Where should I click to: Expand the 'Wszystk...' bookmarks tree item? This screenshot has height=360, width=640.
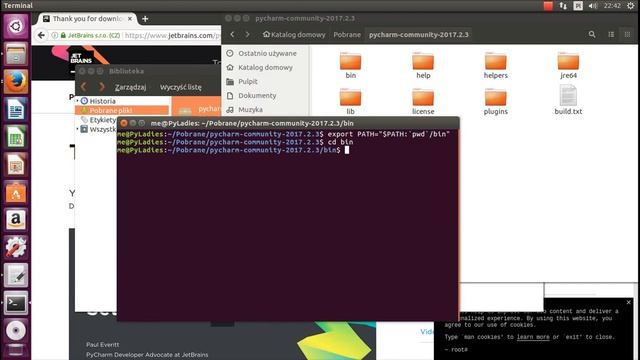(77, 129)
